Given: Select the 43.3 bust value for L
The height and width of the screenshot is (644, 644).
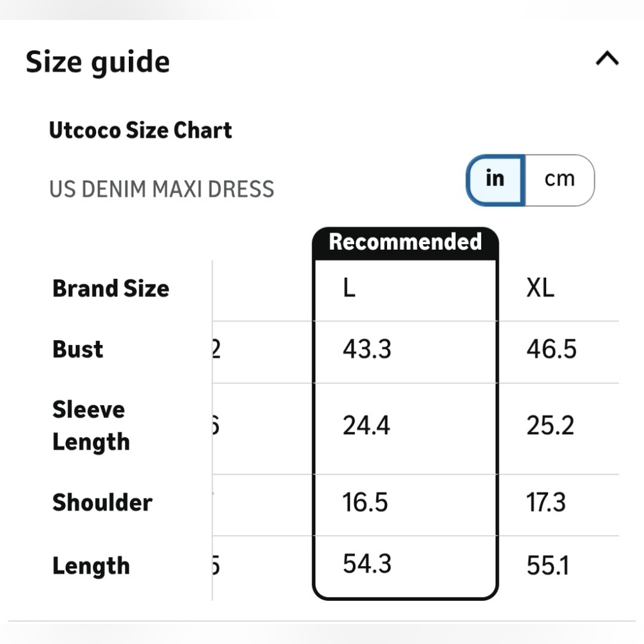Looking at the screenshot, I should click(x=367, y=350).
